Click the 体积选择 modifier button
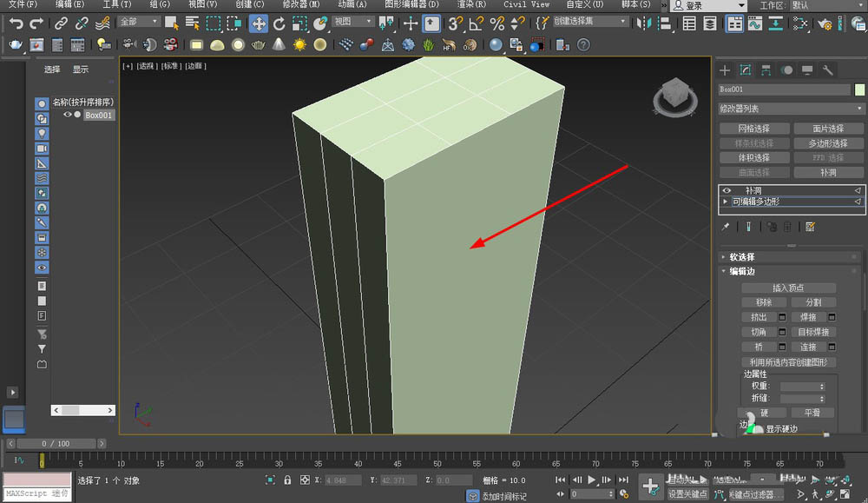Screen dimensions: 868x503 click(754, 158)
